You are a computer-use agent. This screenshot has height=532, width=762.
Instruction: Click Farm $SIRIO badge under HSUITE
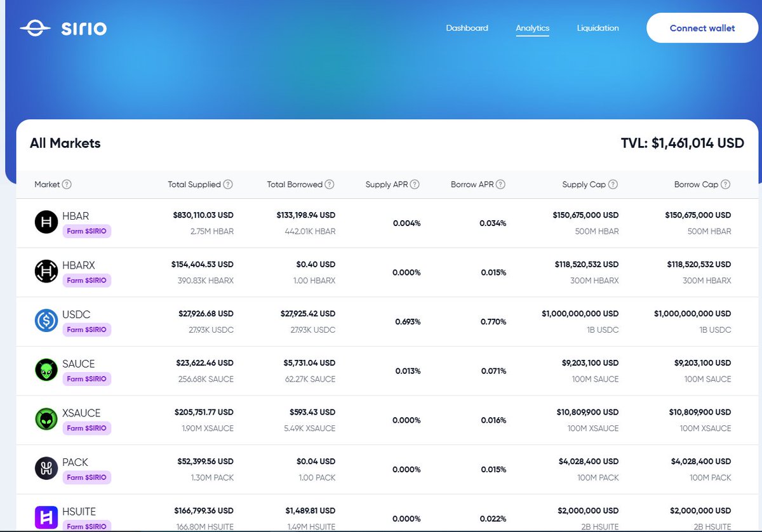tap(86, 526)
